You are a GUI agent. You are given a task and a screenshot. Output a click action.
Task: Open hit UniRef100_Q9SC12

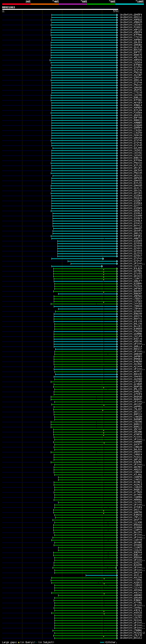pos(131,17)
